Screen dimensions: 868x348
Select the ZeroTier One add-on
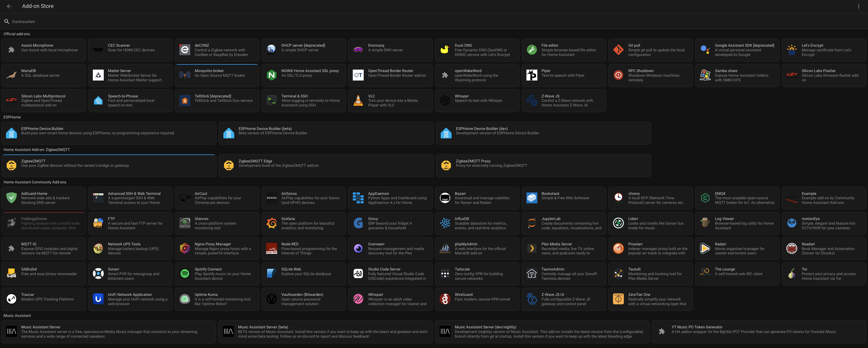coord(650,299)
